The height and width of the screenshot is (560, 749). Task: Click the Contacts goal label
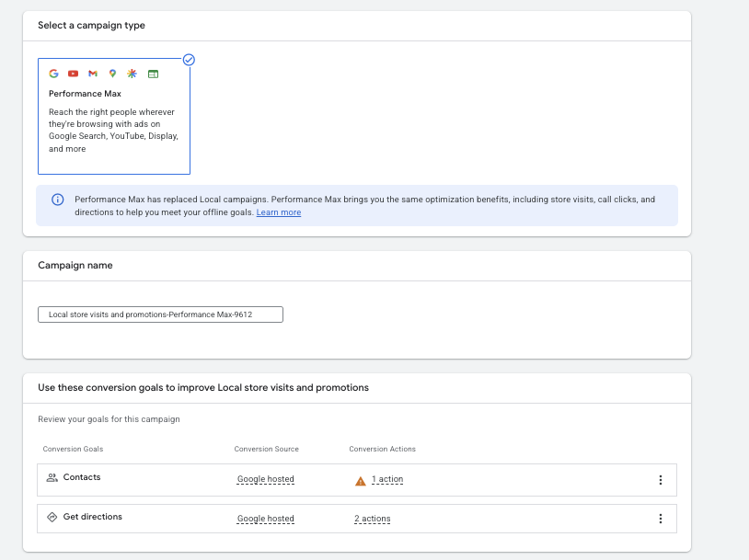tap(82, 477)
